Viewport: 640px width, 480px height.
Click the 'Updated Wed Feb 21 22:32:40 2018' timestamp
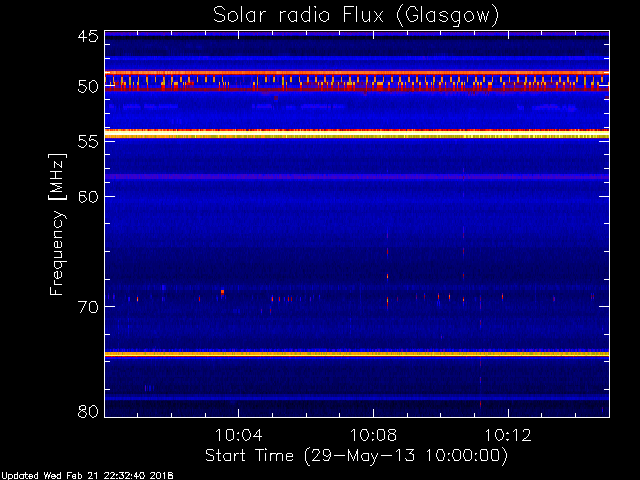87,476
